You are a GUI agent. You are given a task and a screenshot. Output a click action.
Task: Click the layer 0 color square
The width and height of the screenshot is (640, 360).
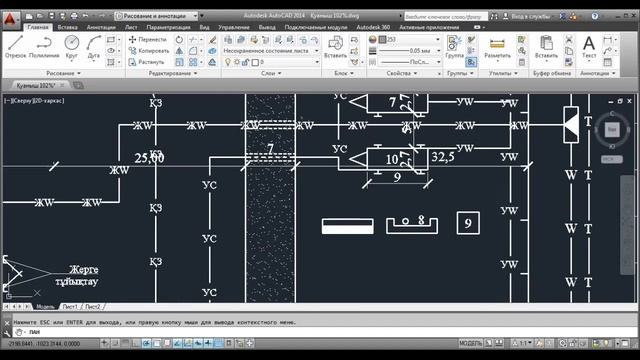pos(255,62)
